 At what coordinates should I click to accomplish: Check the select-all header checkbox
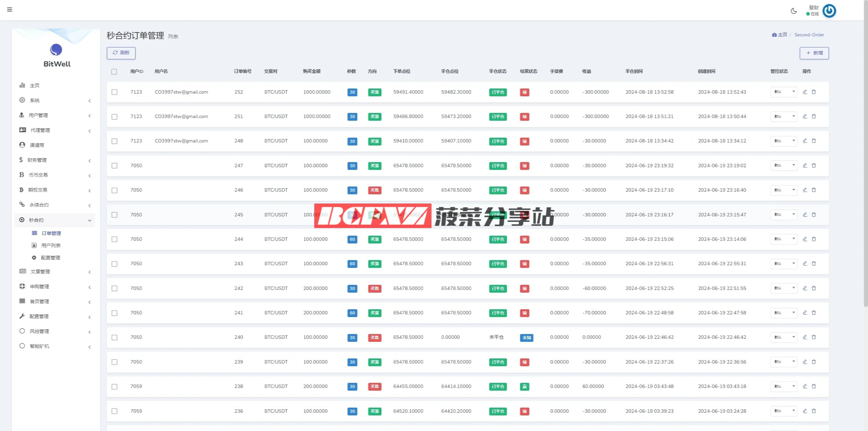(114, 72)
